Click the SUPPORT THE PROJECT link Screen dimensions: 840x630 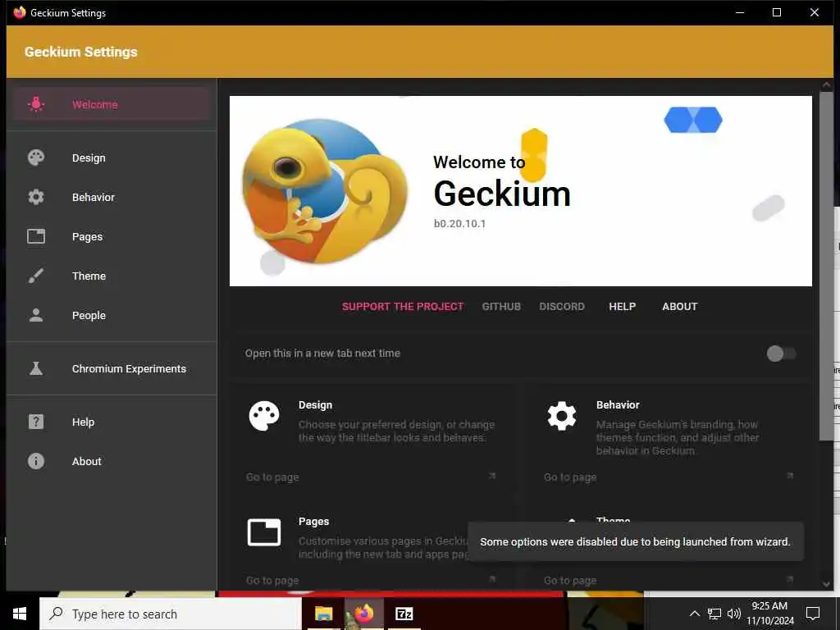(403, 307)
